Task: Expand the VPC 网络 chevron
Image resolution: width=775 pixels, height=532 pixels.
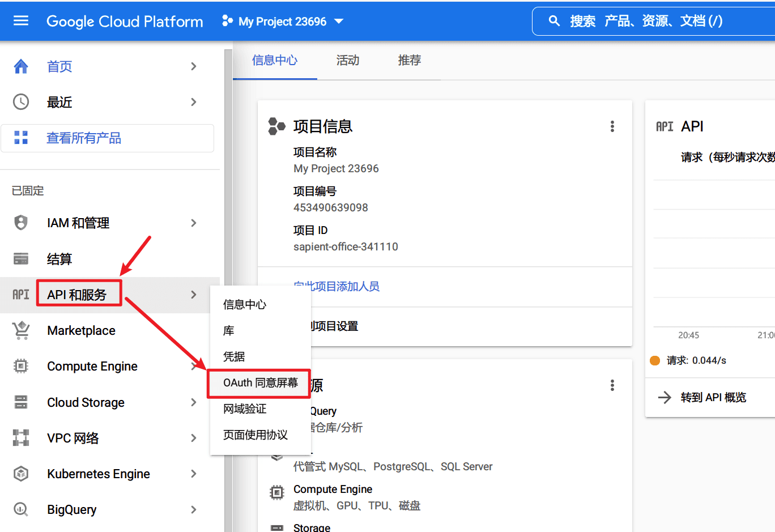Action: tap(194, 438)
